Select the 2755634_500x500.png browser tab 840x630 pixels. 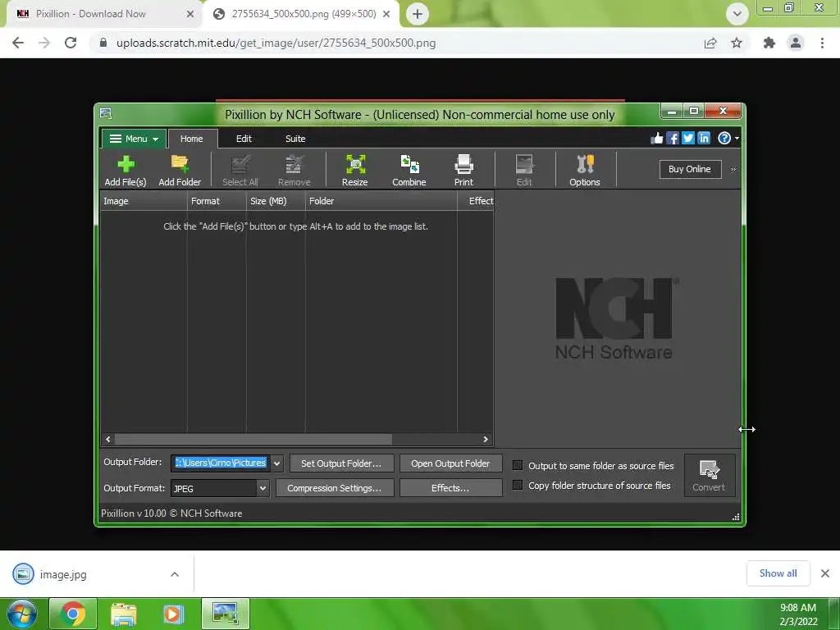pos(301,14)
